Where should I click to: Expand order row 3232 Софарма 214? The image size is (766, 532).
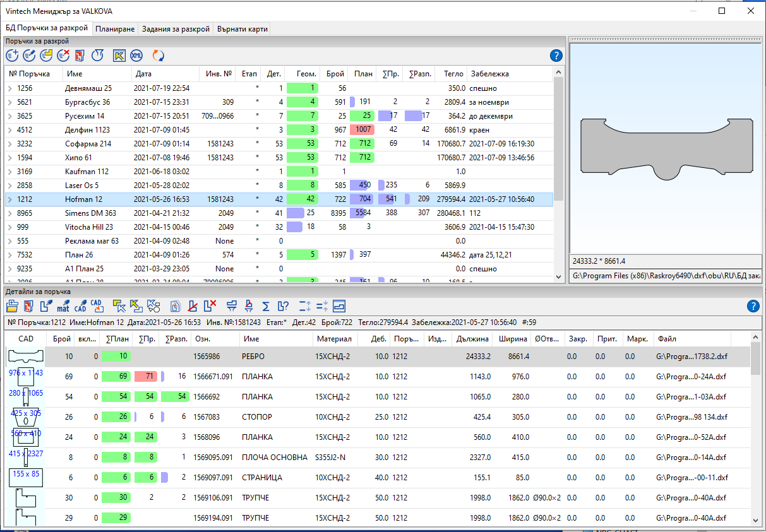pos(9,144)
